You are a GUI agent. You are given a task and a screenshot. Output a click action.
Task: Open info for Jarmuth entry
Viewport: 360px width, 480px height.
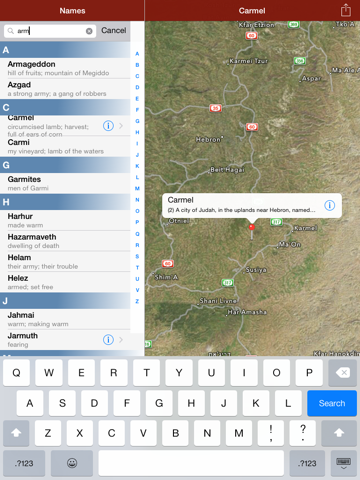click(x=108, y=340)
